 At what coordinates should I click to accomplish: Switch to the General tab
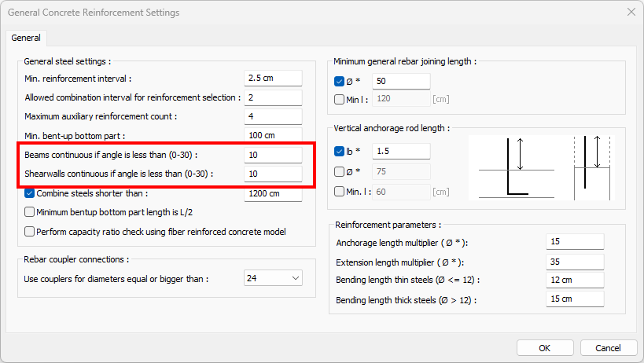click(x=27, y=38)
